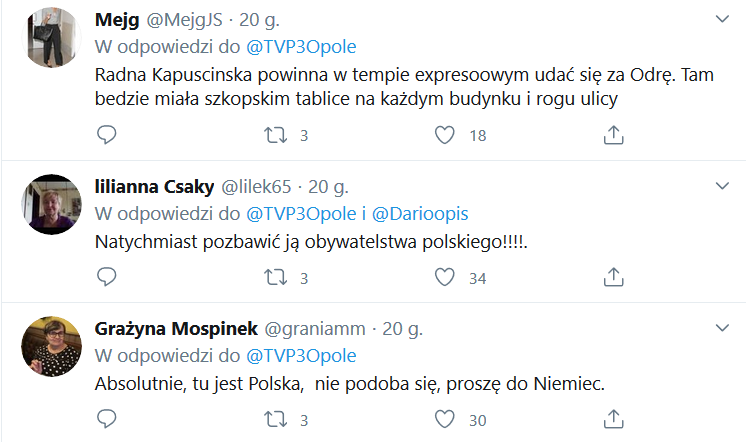Click lilianna Csaky's profile picture
Screen dimensions: 746x442
51,204
